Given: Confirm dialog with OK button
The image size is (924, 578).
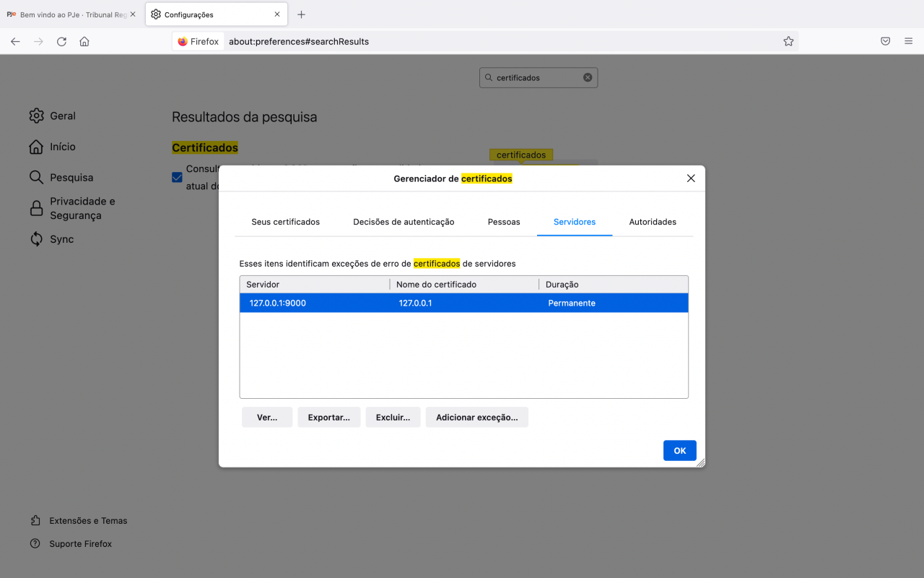Looking at the screenshot, I should pos(680,450).
